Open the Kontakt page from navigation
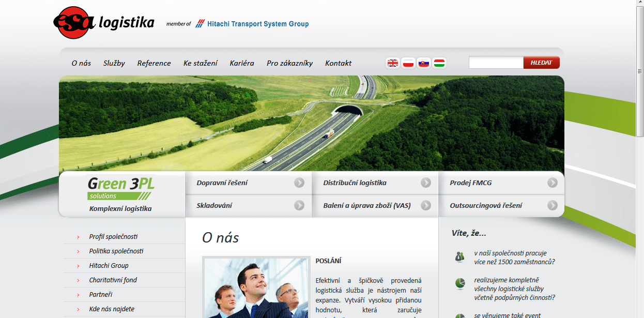This screenshot has height=318, width=644. pyautogui.click(x=338, y=63)
